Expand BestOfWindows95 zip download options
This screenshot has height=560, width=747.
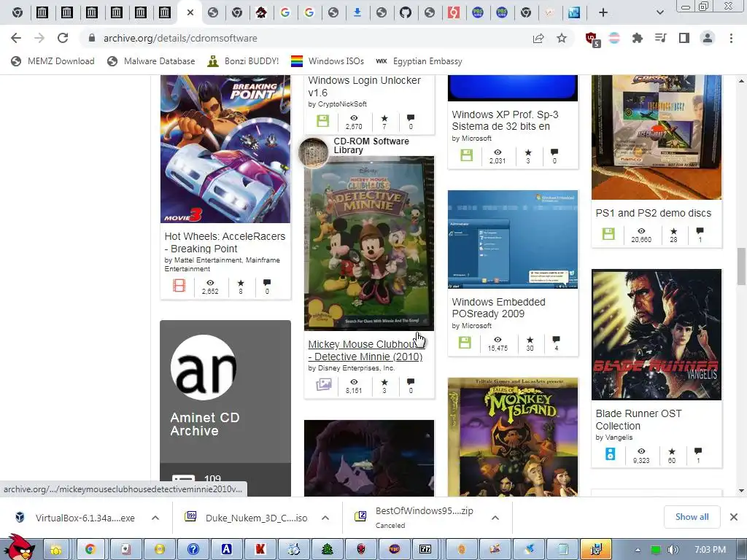pyautogui.click(x=495, y=518)
